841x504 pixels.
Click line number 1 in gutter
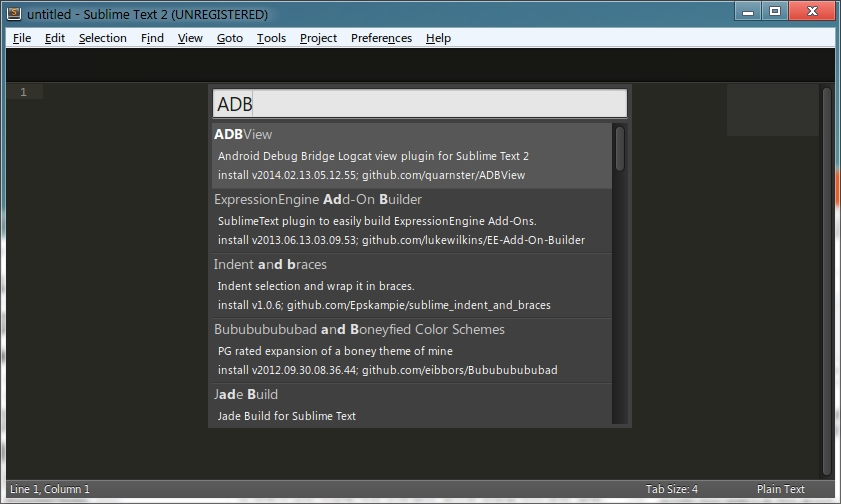click(23, 92)
